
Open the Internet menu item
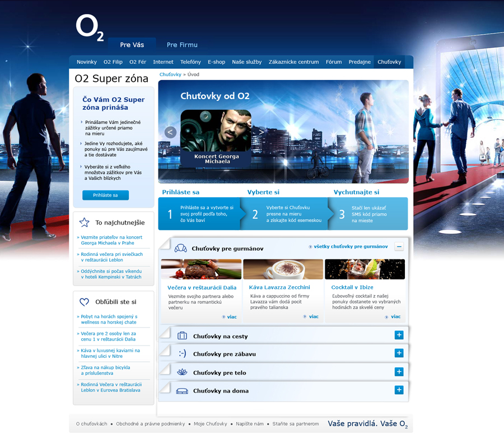pos(164,62)
